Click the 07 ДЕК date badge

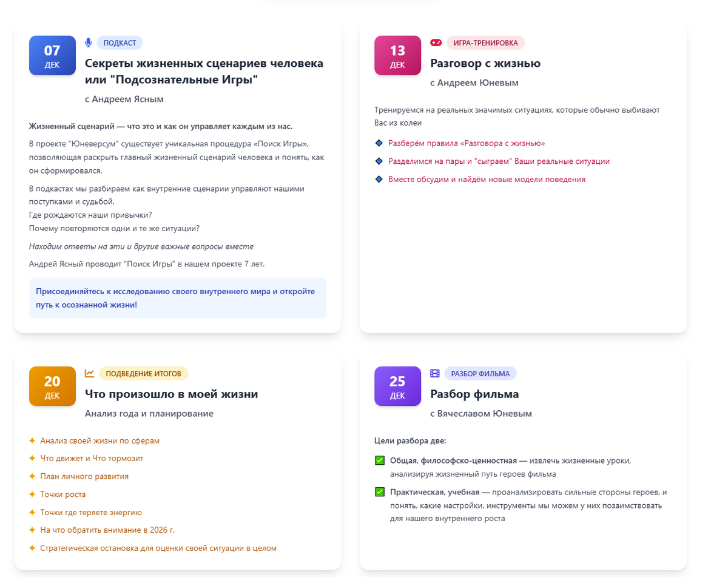tap(52, 55)
